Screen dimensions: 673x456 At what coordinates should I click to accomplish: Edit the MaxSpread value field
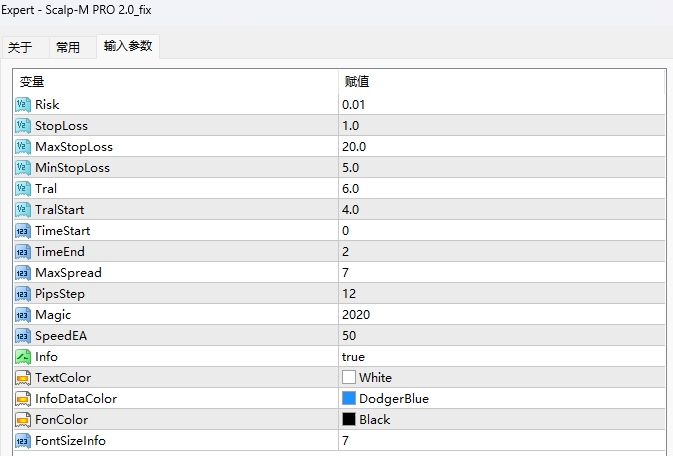tap(346, 273)
